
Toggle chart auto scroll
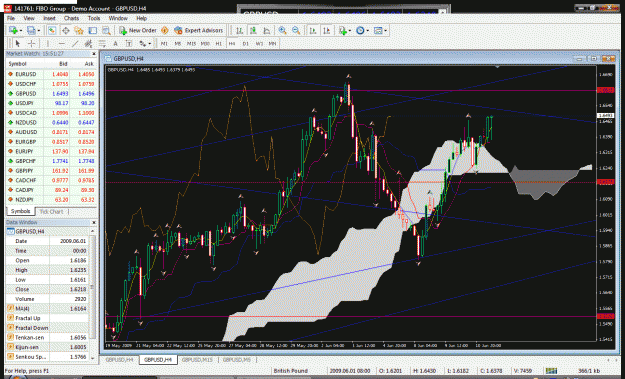[313, 30]
